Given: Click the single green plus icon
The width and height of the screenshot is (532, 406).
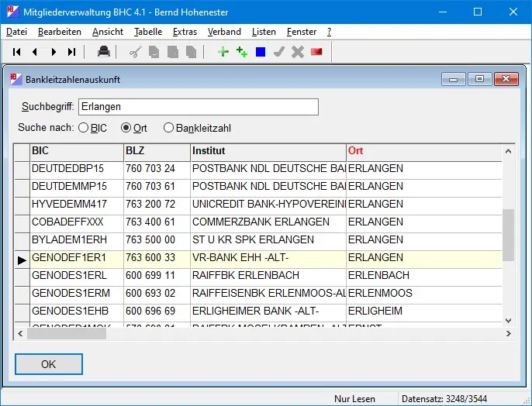Looking at the screenshot, I should [x=223, y=52].
